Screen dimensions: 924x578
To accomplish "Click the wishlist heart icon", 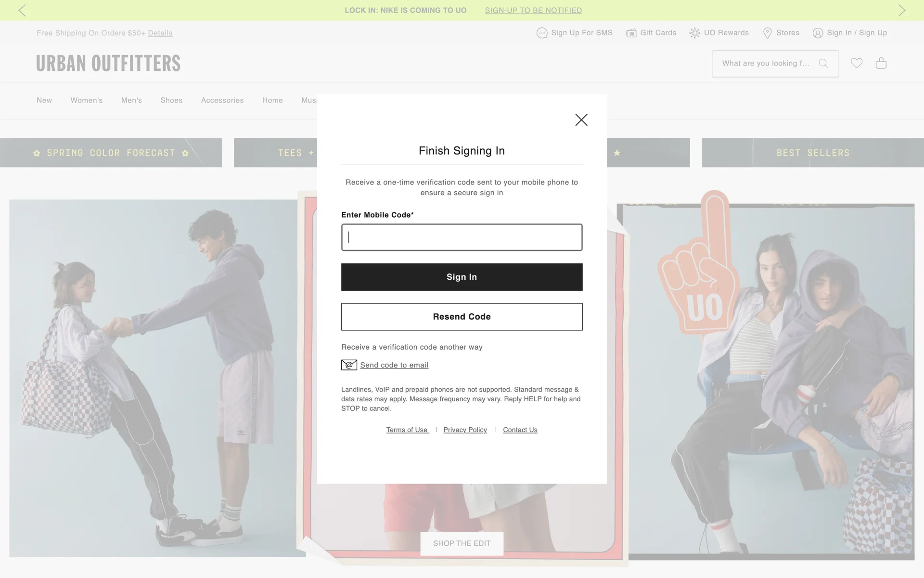I will 856,63.
